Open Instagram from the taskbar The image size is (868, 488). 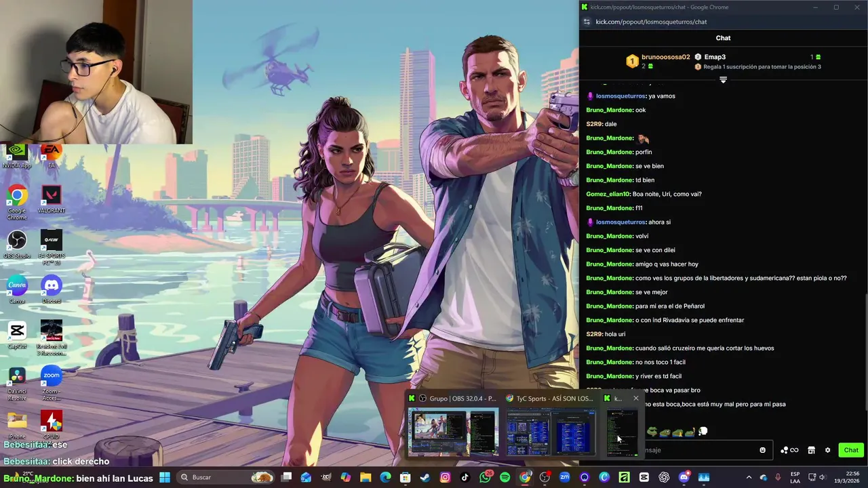click(445, 477)
